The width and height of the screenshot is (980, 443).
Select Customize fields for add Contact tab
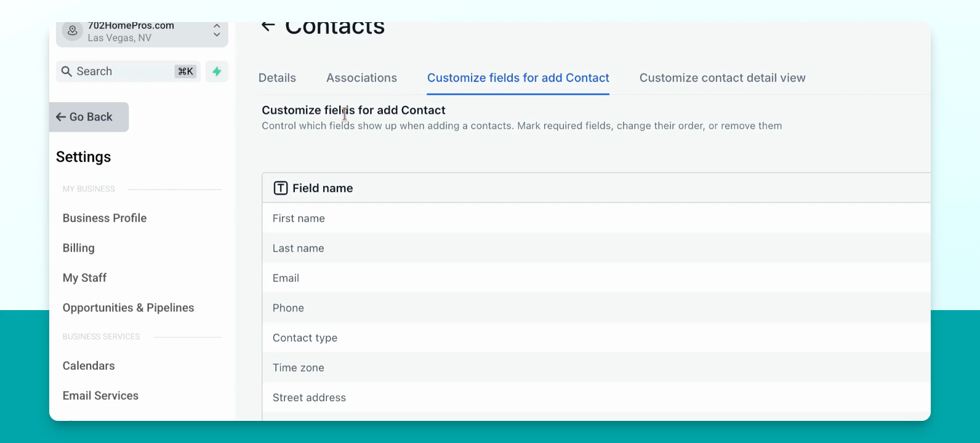518,78
